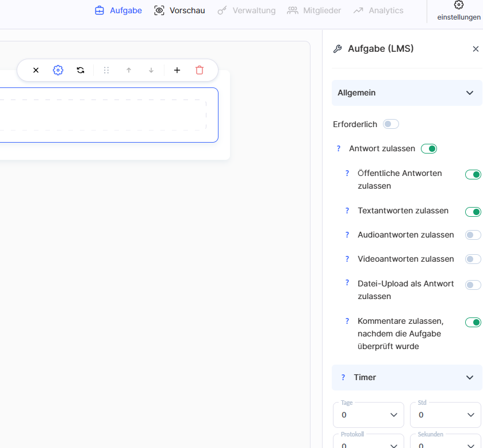Click the red trash delete icon
Screen dimensions: 483x448
pos(200,70)
